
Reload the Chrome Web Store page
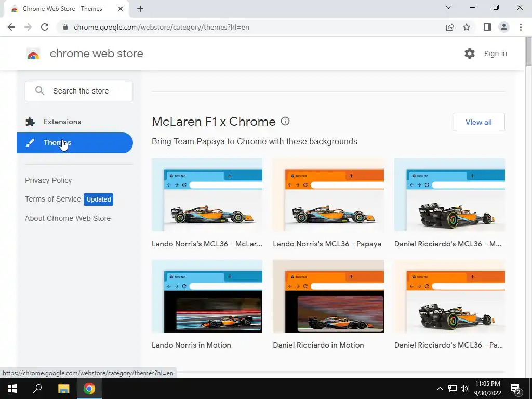pos(45,27)
